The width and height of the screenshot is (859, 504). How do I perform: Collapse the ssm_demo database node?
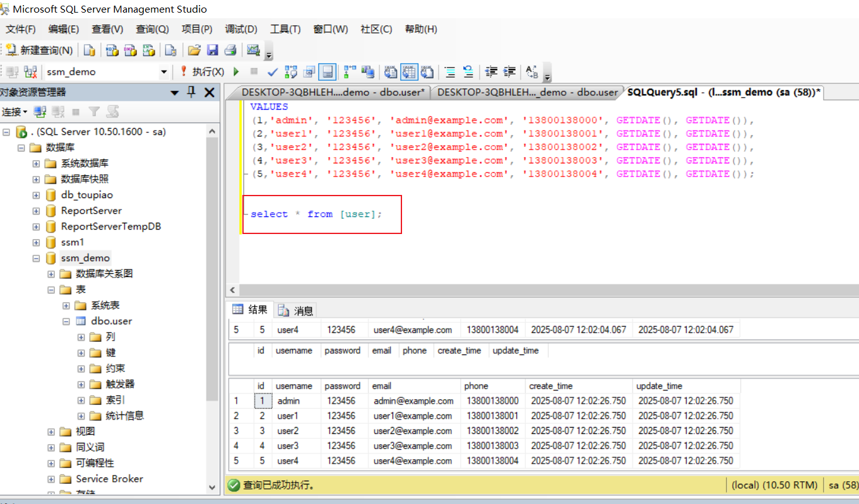coord(36,258)
